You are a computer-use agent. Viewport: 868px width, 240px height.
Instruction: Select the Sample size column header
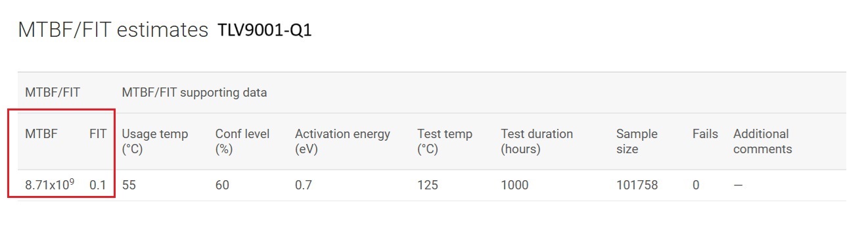point(637,141)
